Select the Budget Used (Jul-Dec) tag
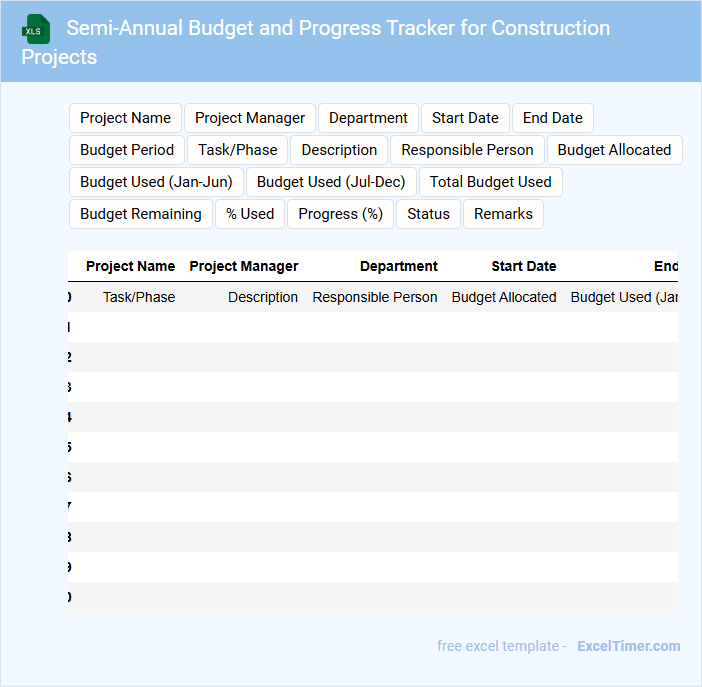The width and height of the screenshot is (702, 687). pos(331,182)
